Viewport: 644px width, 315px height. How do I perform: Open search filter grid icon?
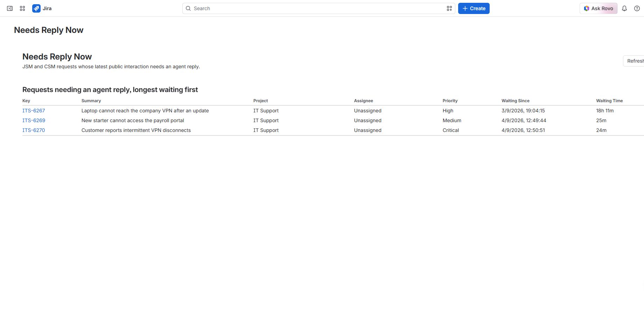point(449,8)
